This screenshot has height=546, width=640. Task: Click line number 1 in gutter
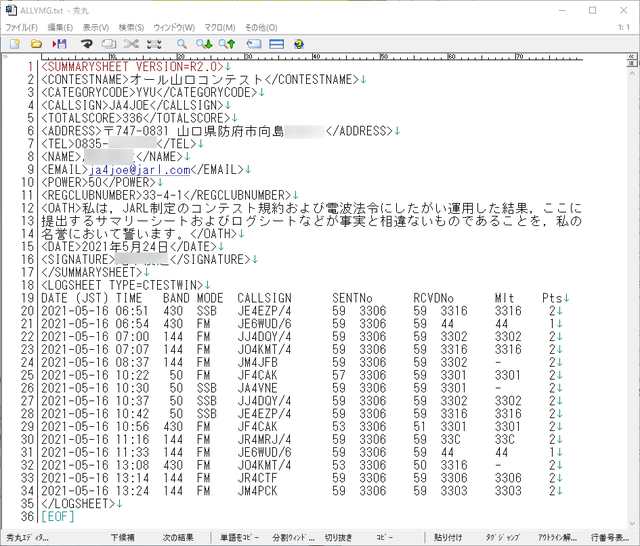[x=30, y=67]
